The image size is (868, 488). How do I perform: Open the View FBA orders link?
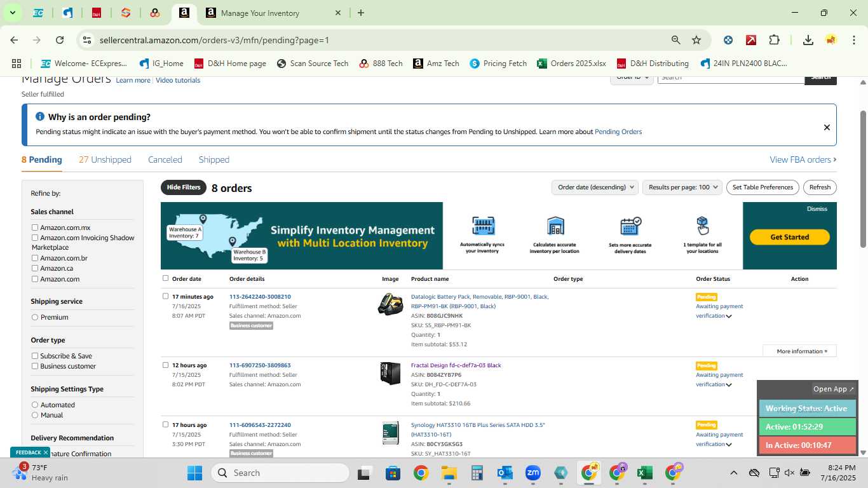[803, 159]
